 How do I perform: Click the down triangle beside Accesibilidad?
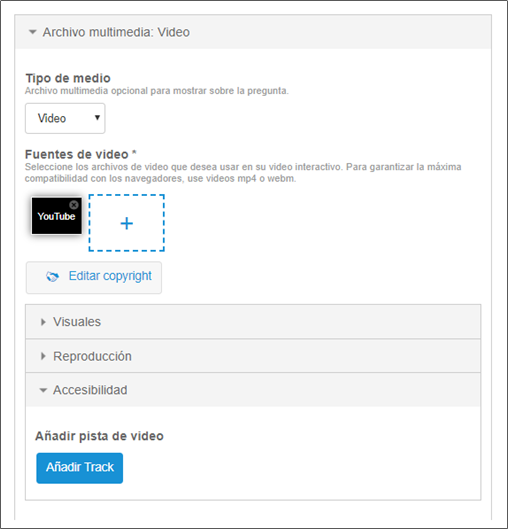(43, 390)
